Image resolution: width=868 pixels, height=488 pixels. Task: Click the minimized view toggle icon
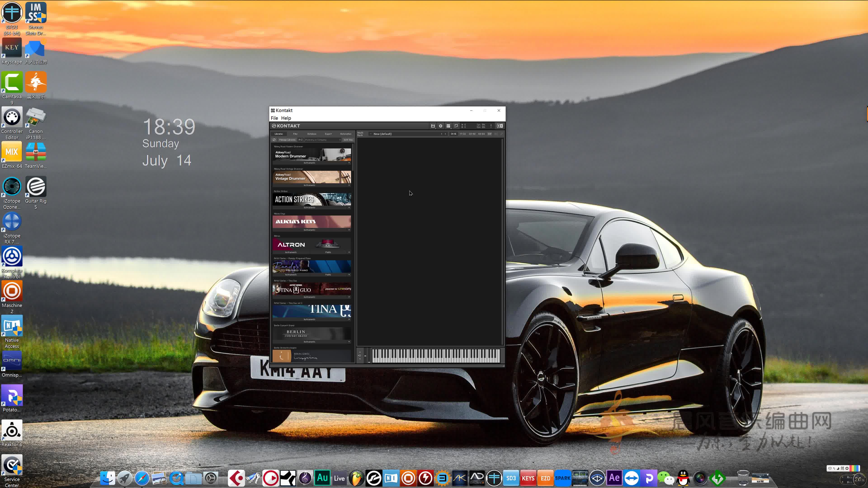tap(456, 126)
